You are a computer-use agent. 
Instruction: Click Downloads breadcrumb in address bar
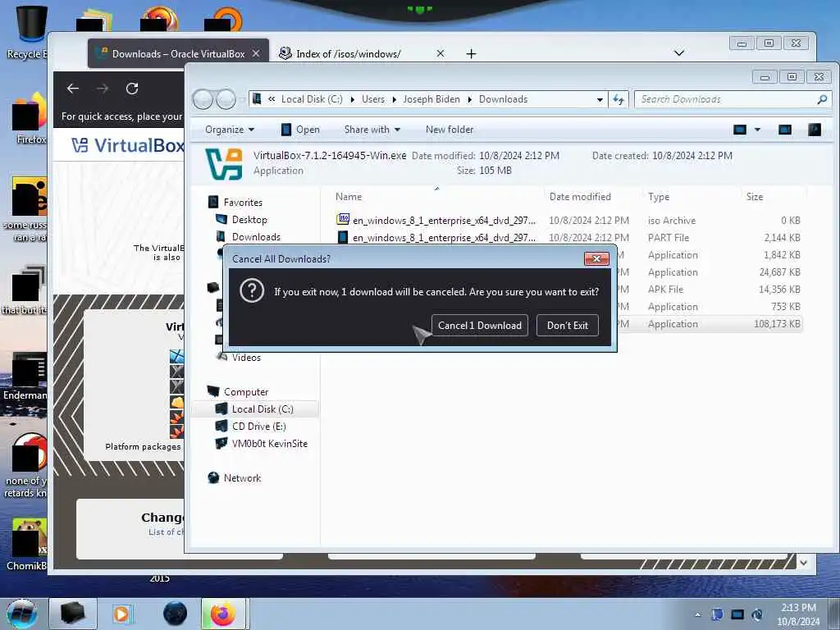coord(503,99)
